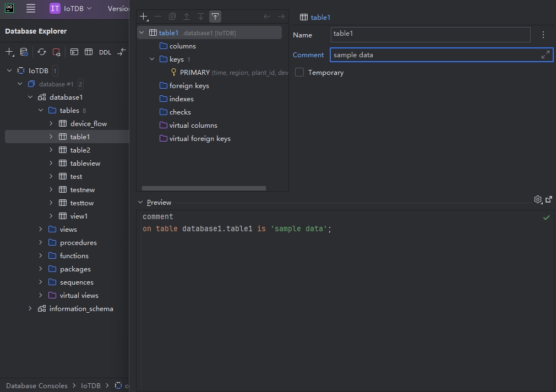Select the foreign keys folder
556x392 pixels.
(189, 85)
